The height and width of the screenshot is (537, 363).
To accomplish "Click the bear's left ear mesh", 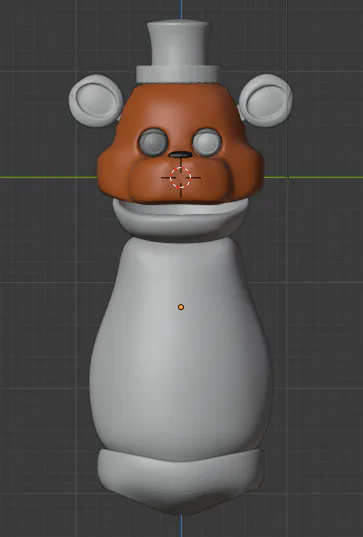I will tap(96, 101).
